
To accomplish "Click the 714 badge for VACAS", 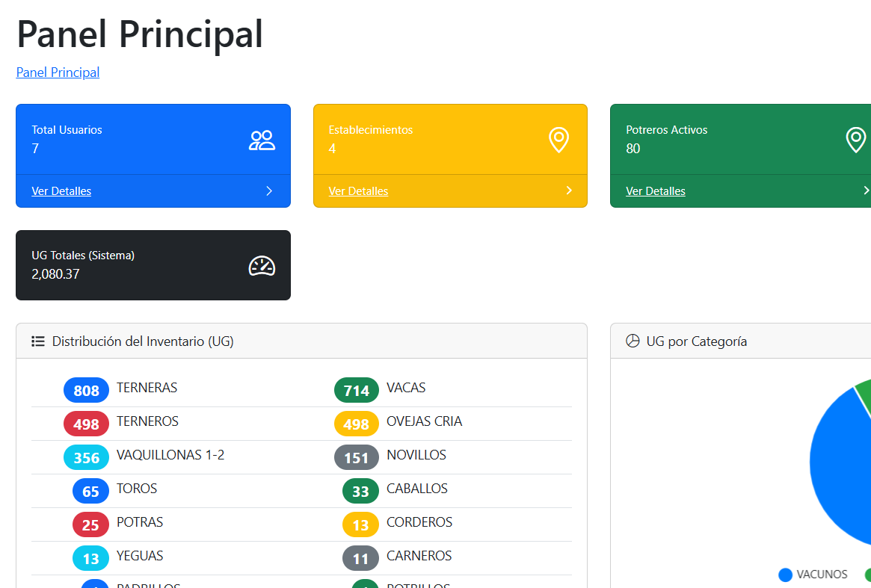I will [x=357, y=391].
